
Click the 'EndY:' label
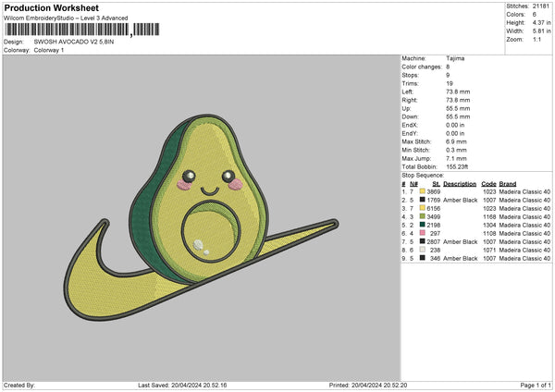point(410,133)
